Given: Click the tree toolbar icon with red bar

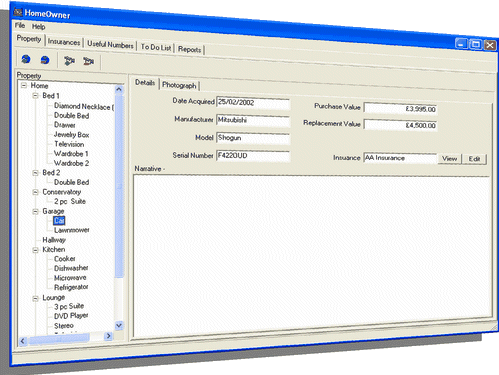Looking at the screenshot, I should coord(89,61).
